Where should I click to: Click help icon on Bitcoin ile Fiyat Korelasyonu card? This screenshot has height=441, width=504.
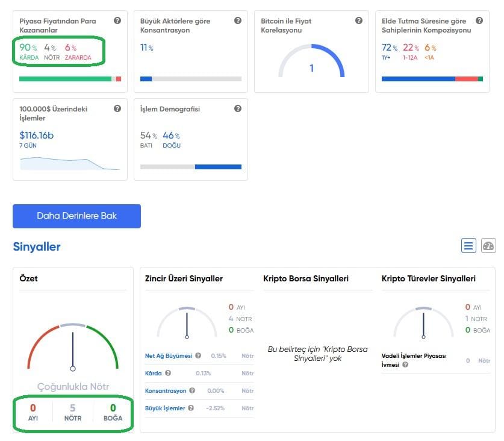pyautogui.click(x=359, y=20)
